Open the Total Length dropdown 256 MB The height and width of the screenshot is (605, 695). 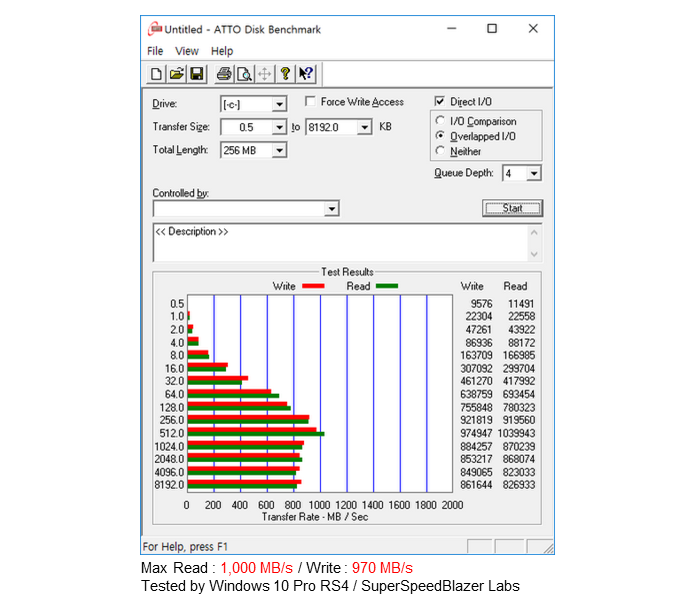(x=279, y=150)
